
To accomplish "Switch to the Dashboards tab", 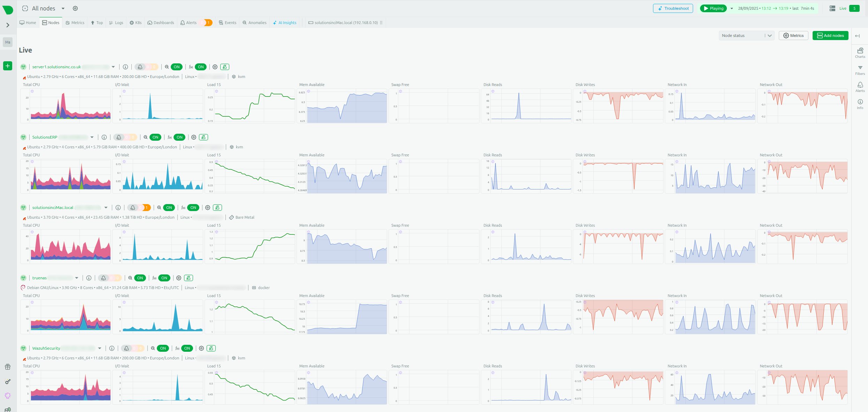I will (x=161, y=23).
